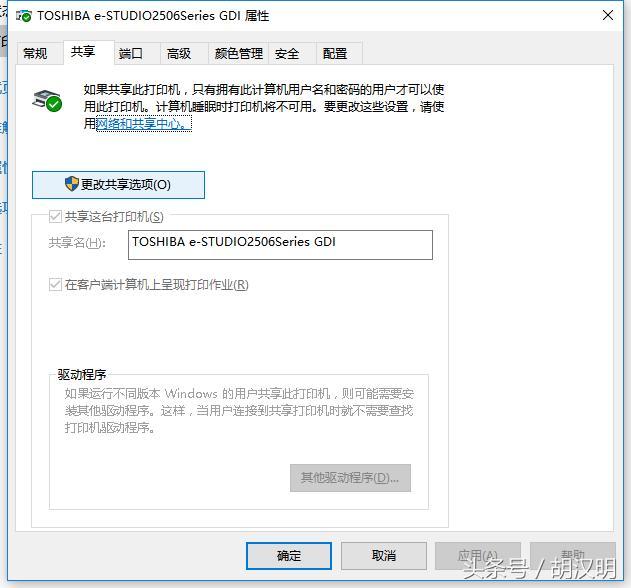Screen dimensions: 631x588
Task: Click the shared printer icon with green check
Action: (x=47, y=100)
